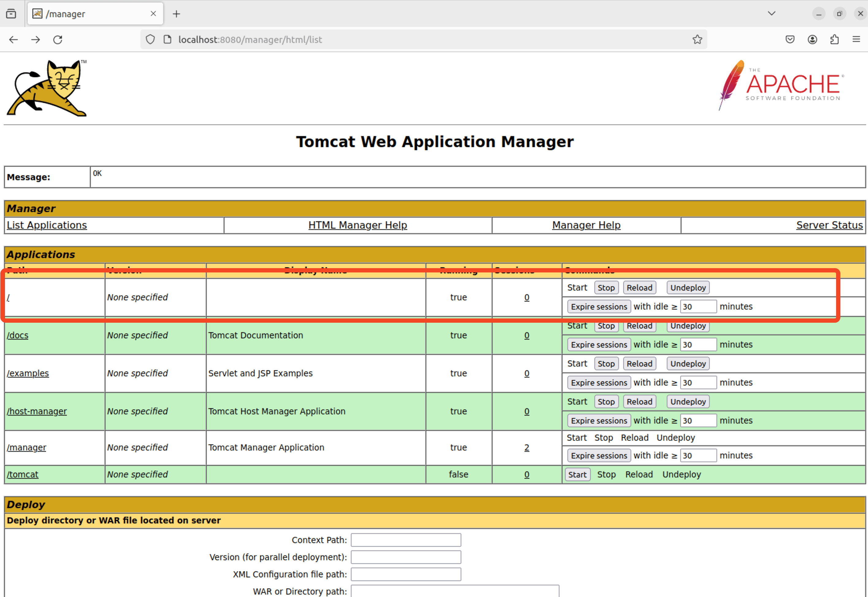Start the /tomcat application
Viewport: 868px width, 597px height.
(577, 475)
